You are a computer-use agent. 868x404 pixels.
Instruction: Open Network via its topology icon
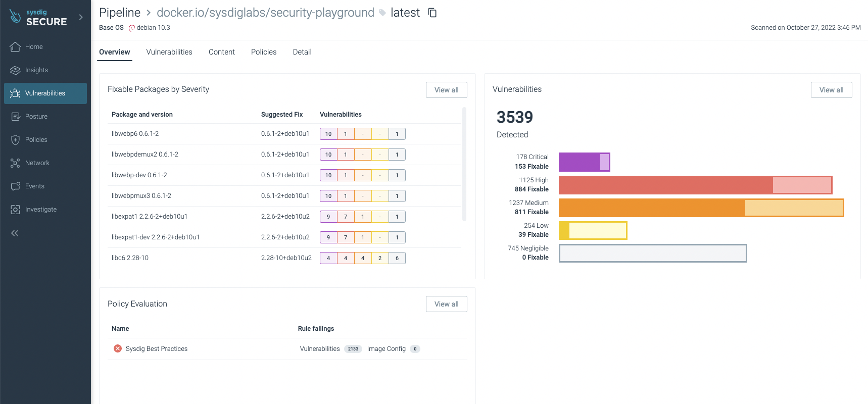[15, 163]
